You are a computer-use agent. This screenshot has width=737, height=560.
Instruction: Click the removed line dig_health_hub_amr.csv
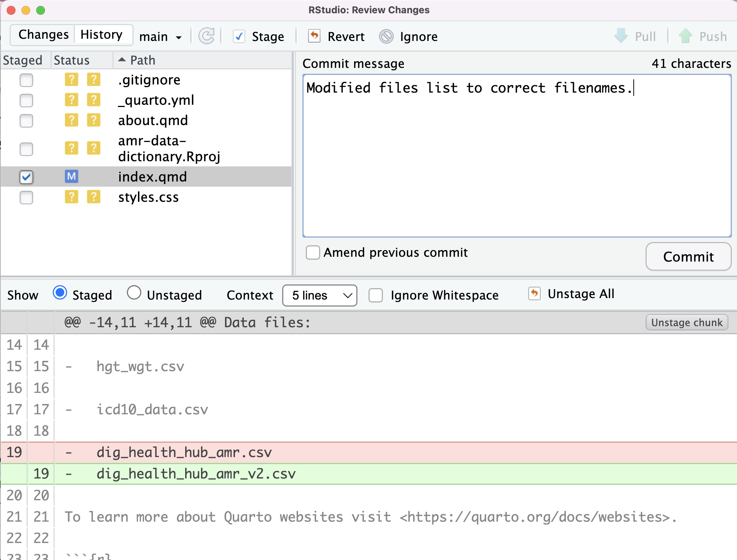click(x=369, y=452)
